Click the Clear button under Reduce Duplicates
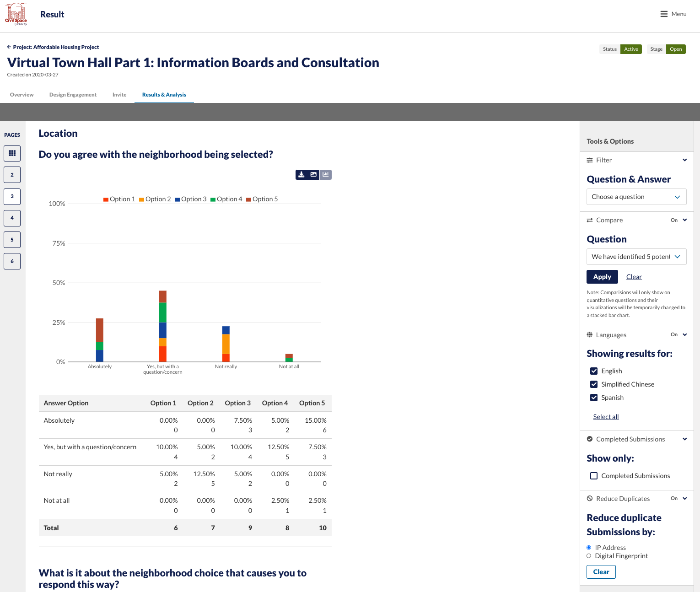Viewport: 700px width, 592px height. coord(601,572)
